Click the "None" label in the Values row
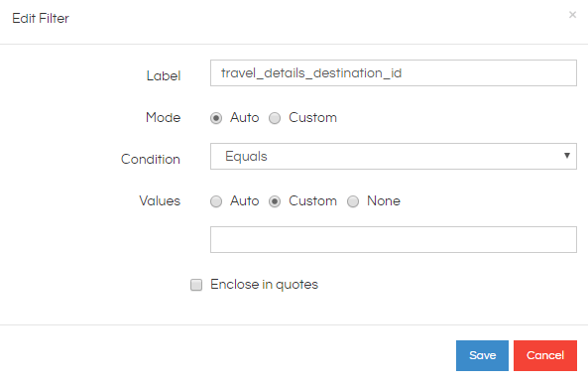Viewport: 588px width, 382px height. point(384,200)
